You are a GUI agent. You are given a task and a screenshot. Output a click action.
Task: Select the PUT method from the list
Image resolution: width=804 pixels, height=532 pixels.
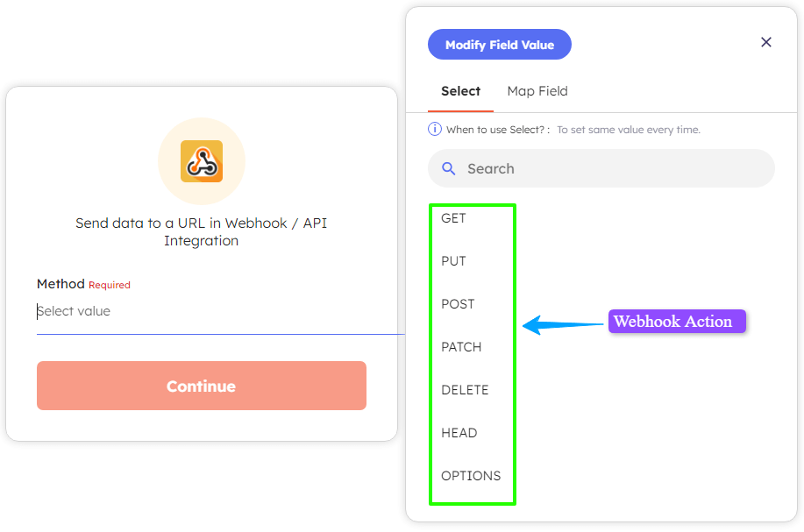[x=452, y=260]
